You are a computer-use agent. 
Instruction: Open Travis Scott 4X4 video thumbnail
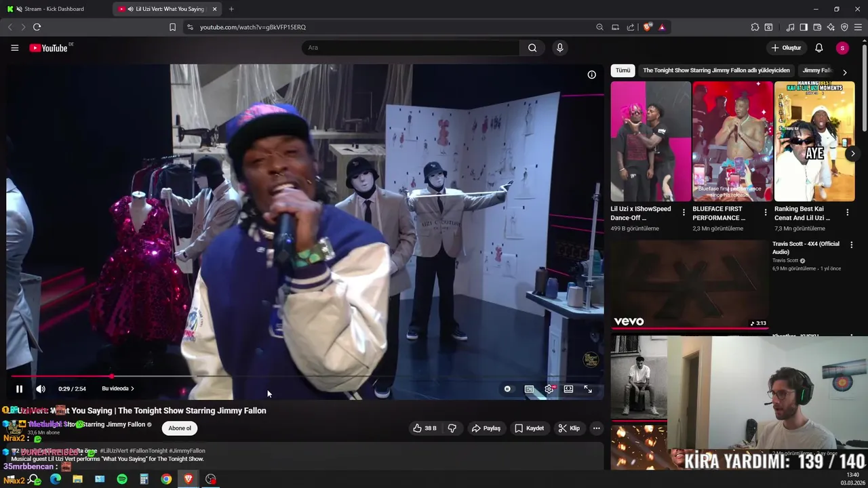[690, 285]
